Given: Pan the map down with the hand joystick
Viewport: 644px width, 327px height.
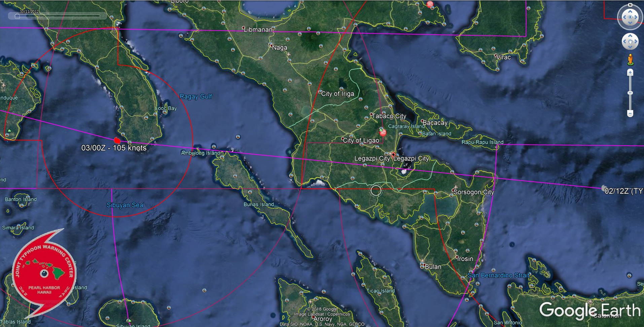Looking at the screenshot, I should pos(630,47).
